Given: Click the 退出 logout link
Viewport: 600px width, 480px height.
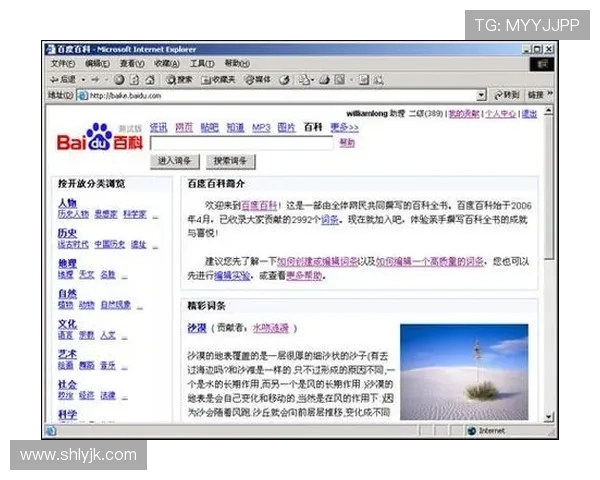Looking at the screenshot, I should 530,114.
